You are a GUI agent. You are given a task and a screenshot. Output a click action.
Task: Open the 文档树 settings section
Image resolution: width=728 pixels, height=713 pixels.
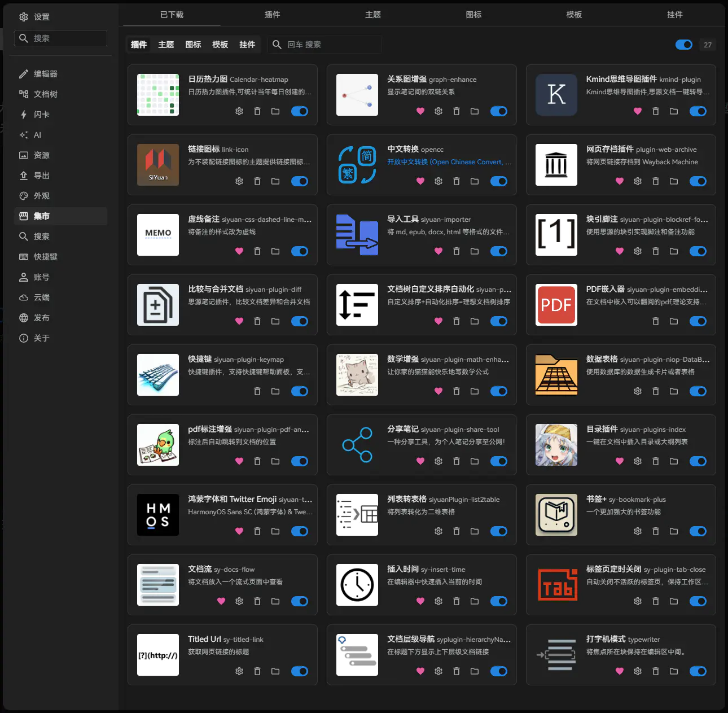[x=60, y=94]
